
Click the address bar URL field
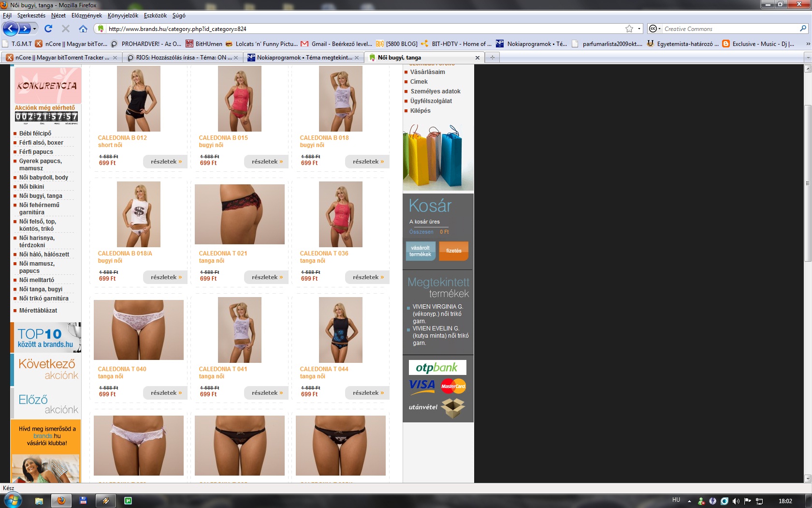click(365, 29)
